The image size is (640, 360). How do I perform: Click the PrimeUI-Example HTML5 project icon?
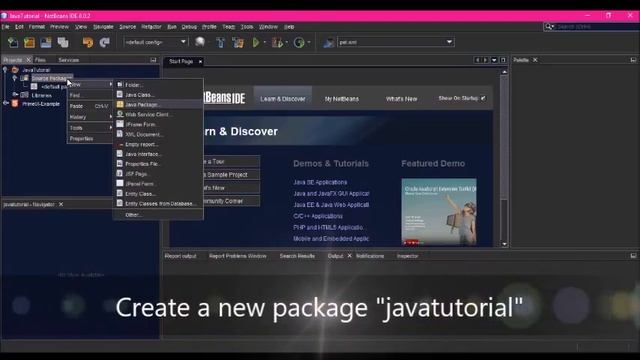[15, 104]
